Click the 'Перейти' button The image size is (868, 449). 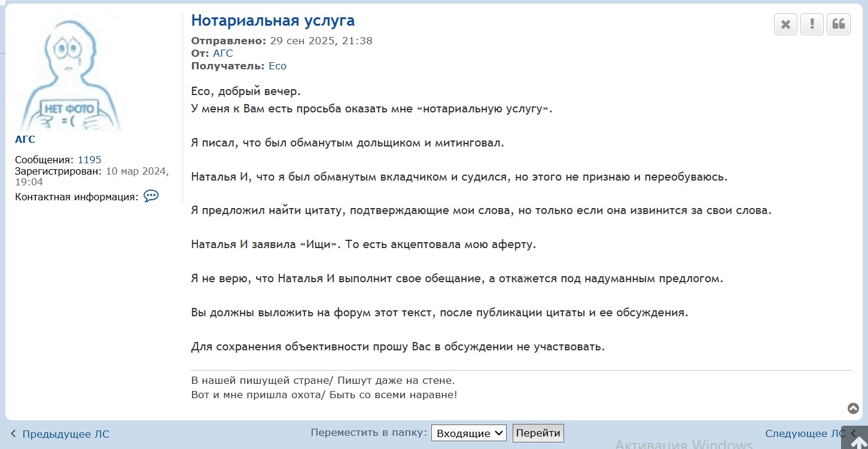coord(538,433)
